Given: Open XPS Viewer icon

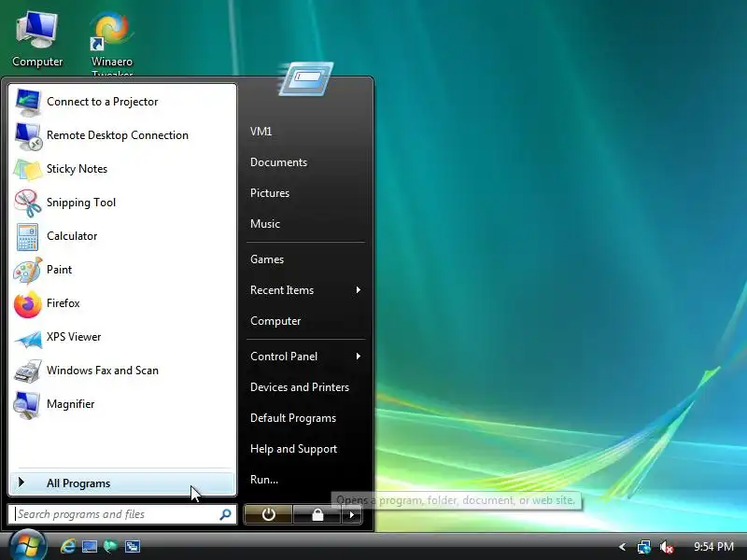Looking at the screenshot, I should tap(28, 338).
